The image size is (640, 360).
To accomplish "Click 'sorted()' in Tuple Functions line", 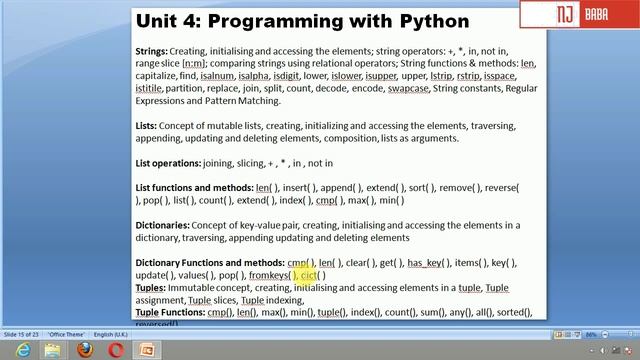I will click(x=514, y=312).
